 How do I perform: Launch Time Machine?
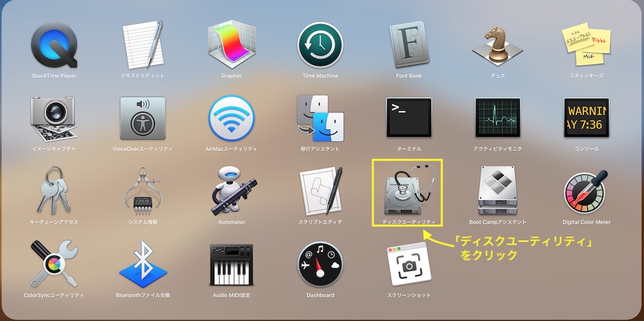320,45
